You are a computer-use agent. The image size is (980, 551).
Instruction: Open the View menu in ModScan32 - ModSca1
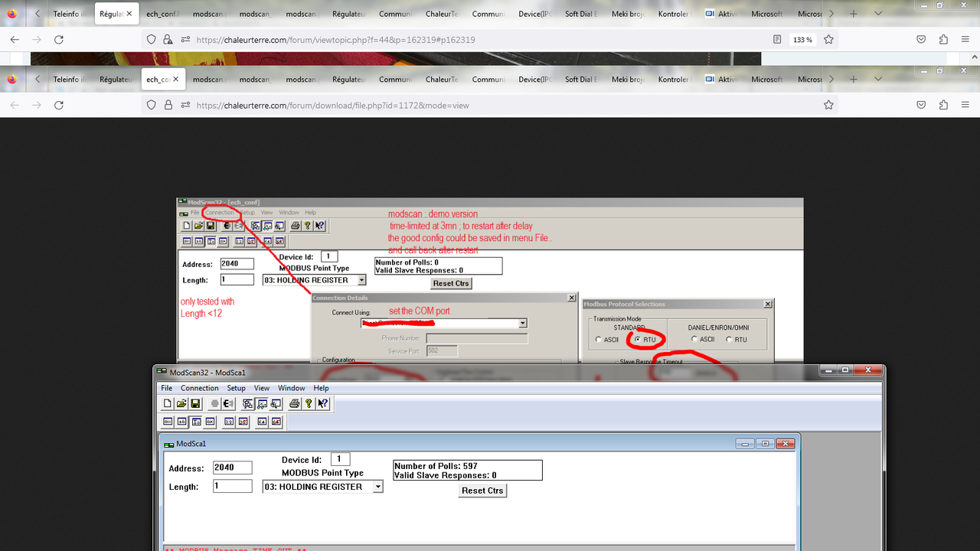262,388
